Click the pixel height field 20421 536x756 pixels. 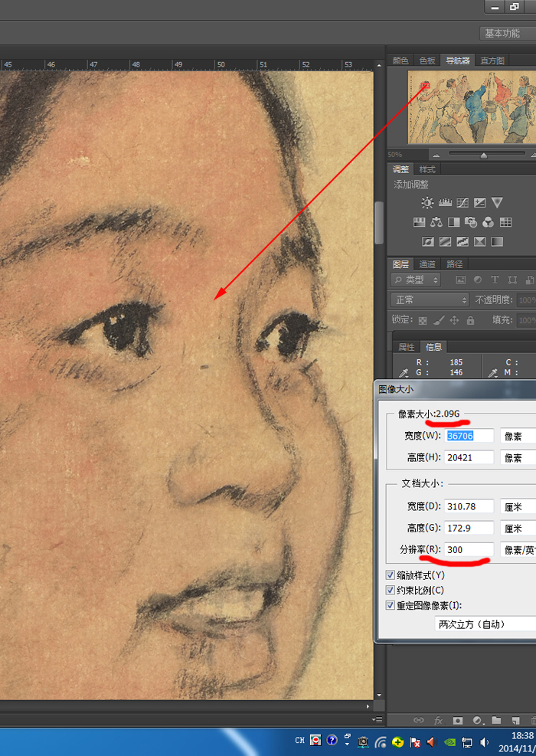coord(469,457)
